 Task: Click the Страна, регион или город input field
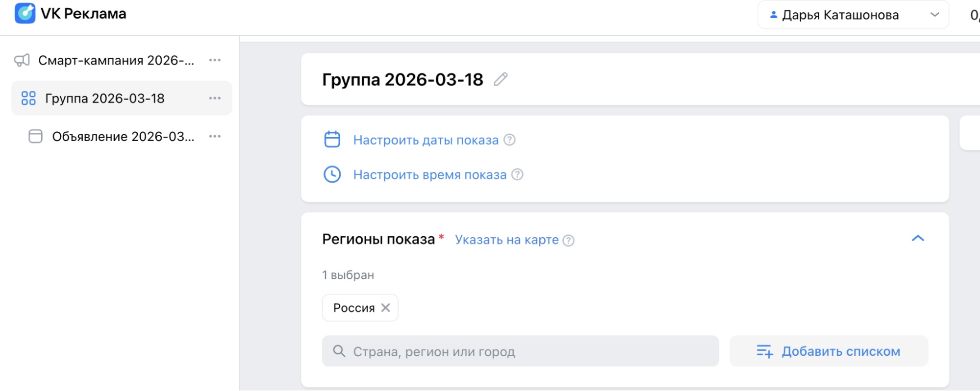coord(490,351)
